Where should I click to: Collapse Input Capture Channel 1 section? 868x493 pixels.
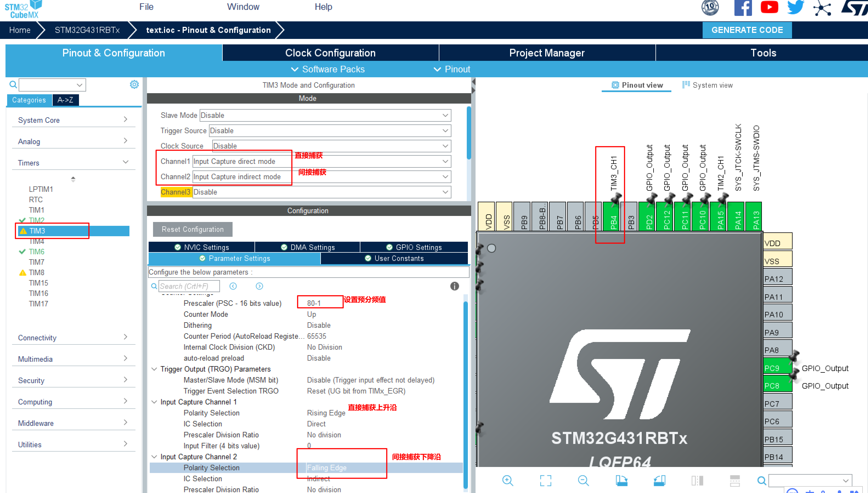tap(154, 402)
